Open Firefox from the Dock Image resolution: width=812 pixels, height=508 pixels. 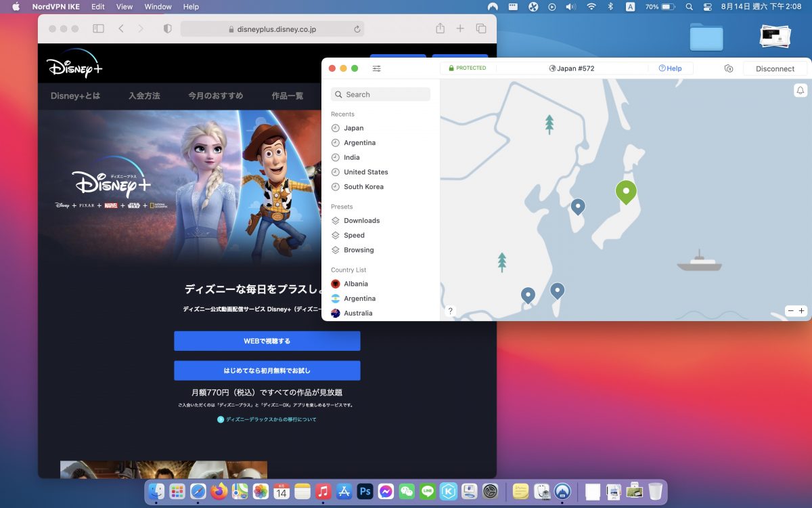(219, 492)
